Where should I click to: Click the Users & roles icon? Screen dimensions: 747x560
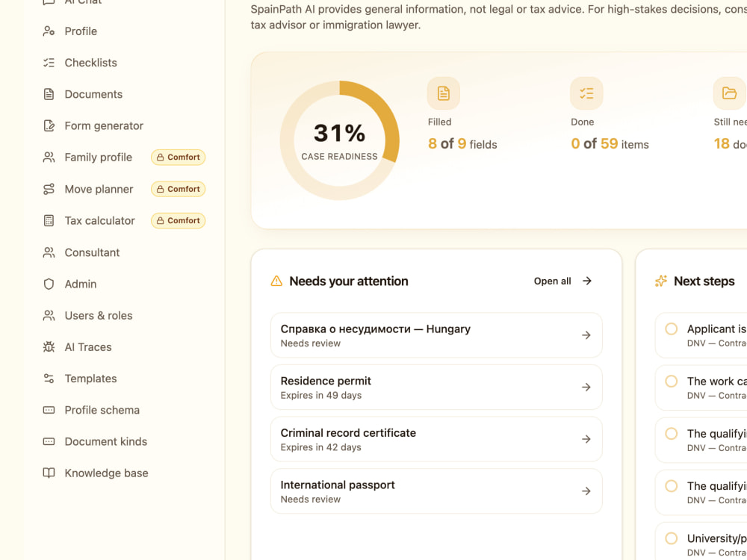click(49, 315)
